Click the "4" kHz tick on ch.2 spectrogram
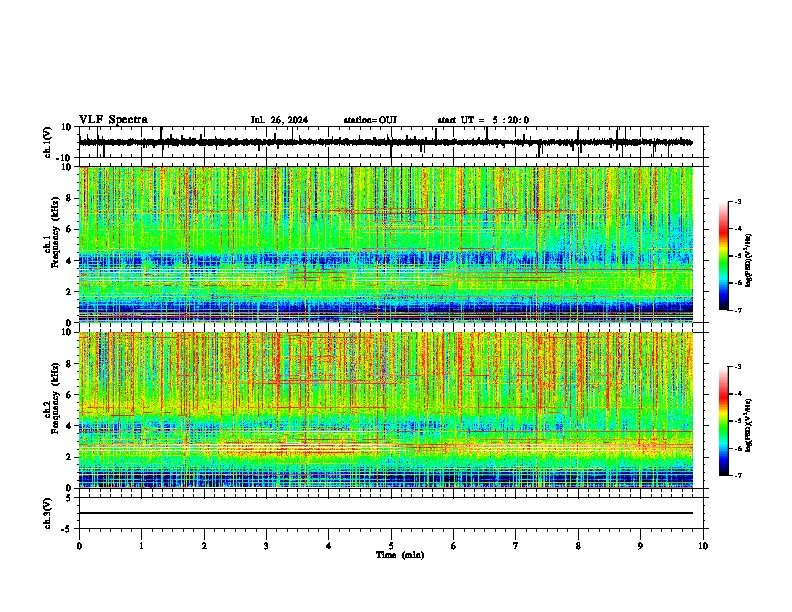The width and height of the screenshot is (792, 612). (70, 426)
